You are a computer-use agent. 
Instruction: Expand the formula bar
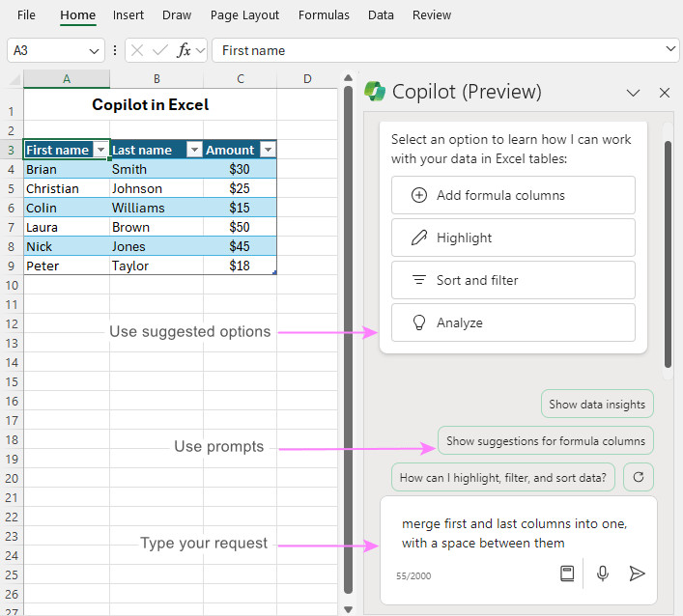(x=671, y=50)
